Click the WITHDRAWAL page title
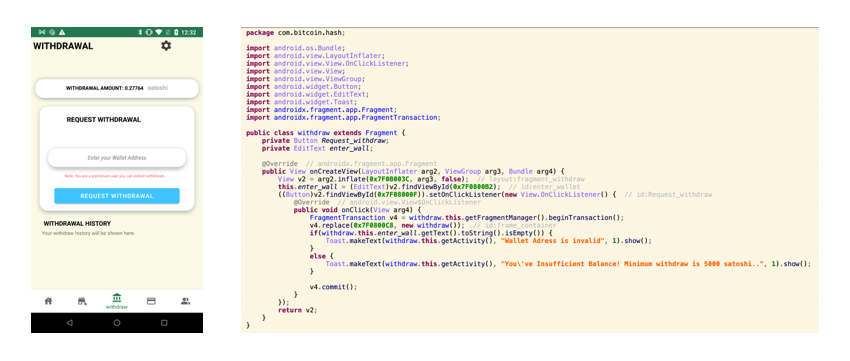The height and width of the screenshot is (361, 850). (x=63, y=46)
